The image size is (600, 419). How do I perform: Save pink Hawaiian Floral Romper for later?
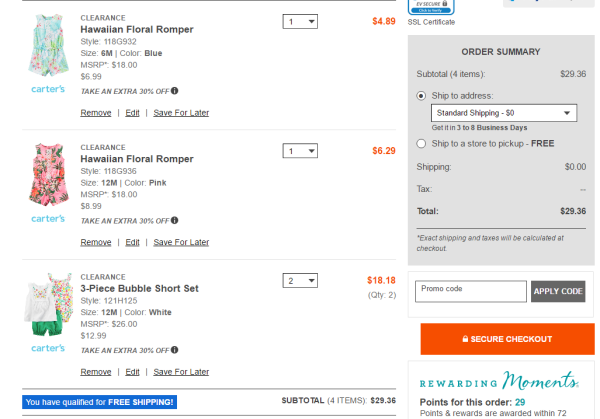(x=181, y=242)
